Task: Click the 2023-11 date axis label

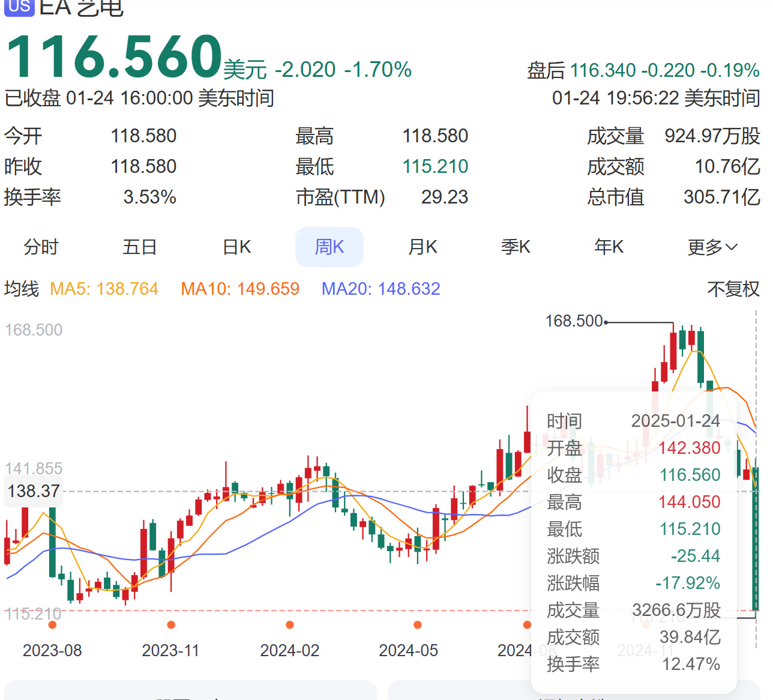Action: [x=170, y=650]
